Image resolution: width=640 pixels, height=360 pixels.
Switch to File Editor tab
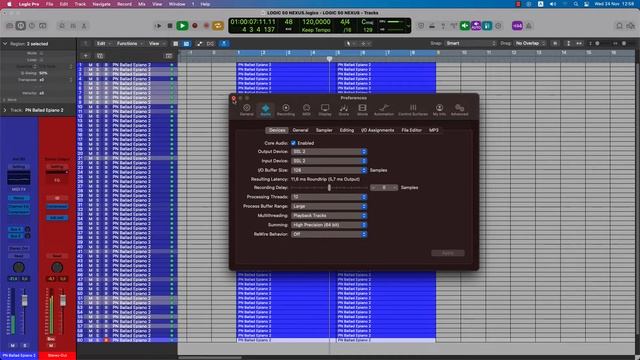coord(411,130)
